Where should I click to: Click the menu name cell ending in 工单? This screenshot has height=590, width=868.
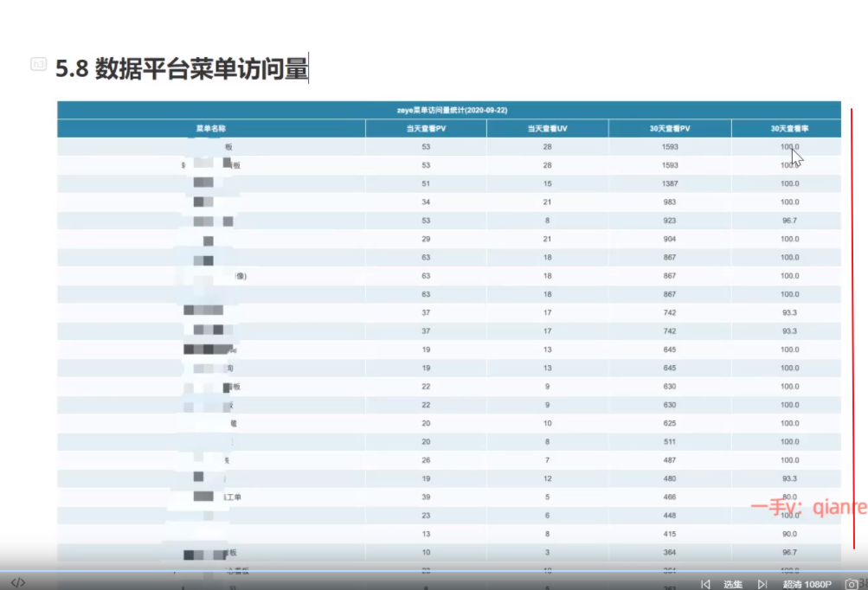[211, 497]
